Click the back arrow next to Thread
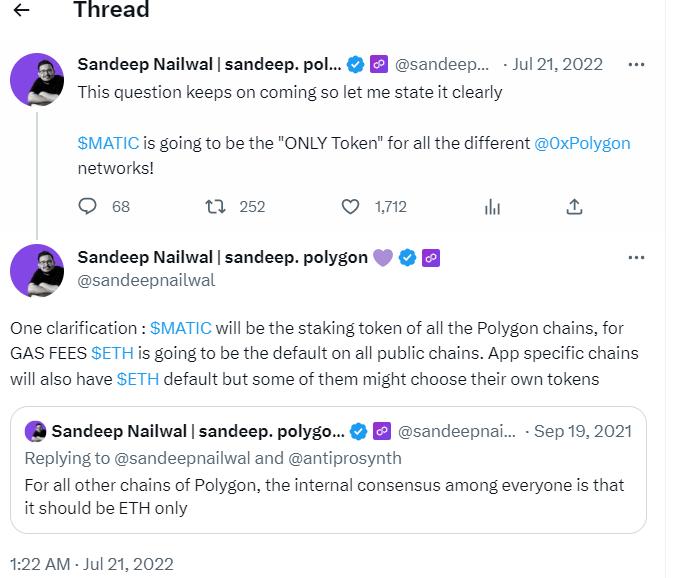Viewport: 673px width, 578px height. coord(21,10)
